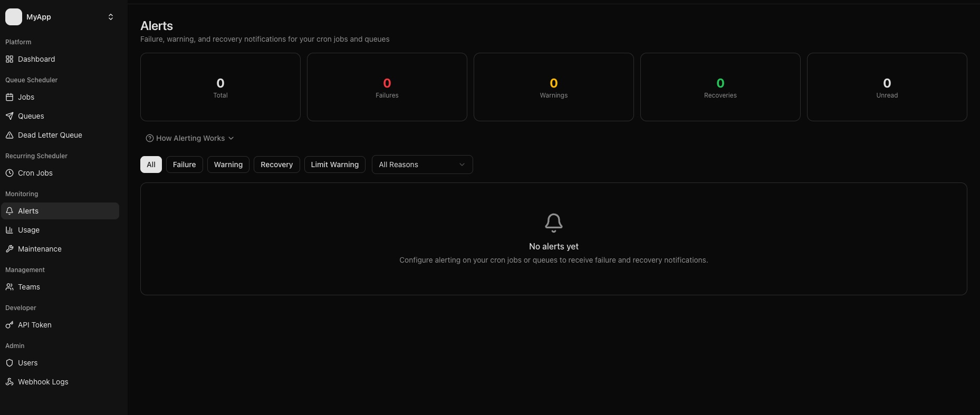Open the All Reasons dropdown
Viewport: 980px width, 415px height.
[422, 165]
